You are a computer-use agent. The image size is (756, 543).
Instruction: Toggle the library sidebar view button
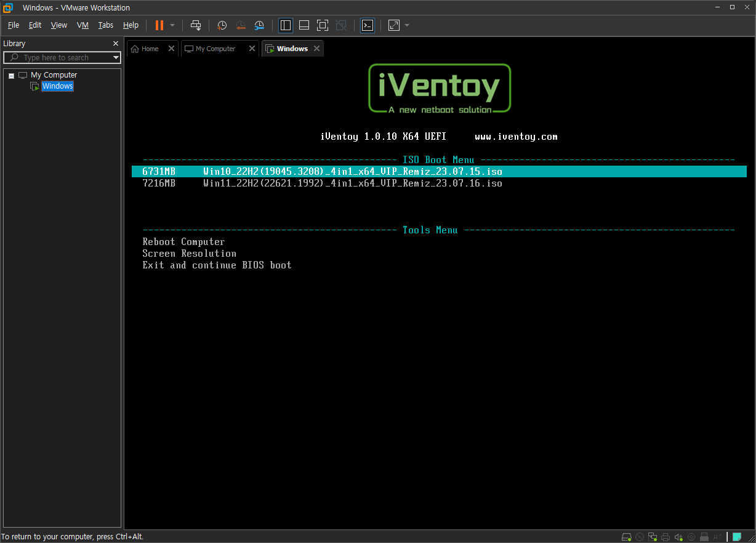[x=286, y=25]
